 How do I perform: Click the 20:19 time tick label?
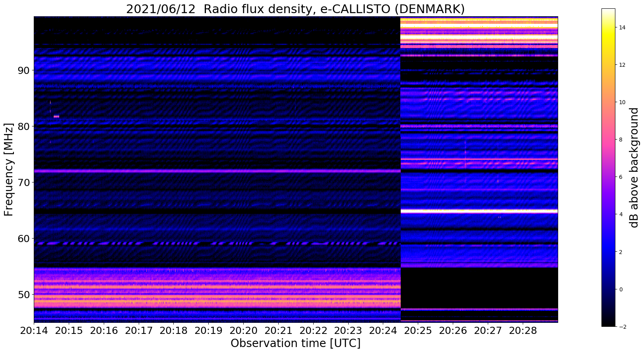tap(208, 331)
